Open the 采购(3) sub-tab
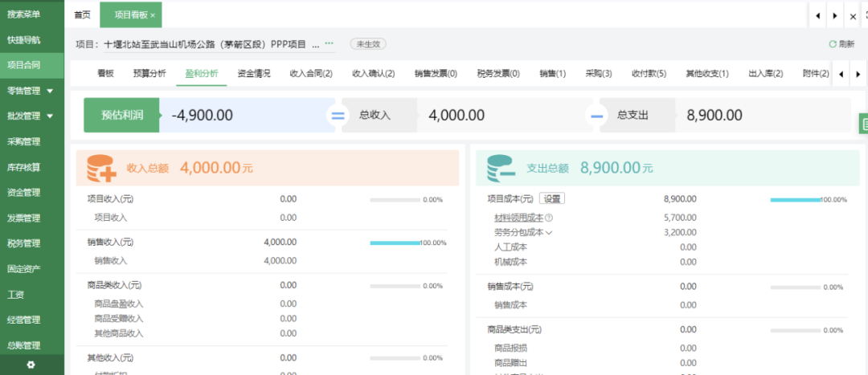 (599, 74)
